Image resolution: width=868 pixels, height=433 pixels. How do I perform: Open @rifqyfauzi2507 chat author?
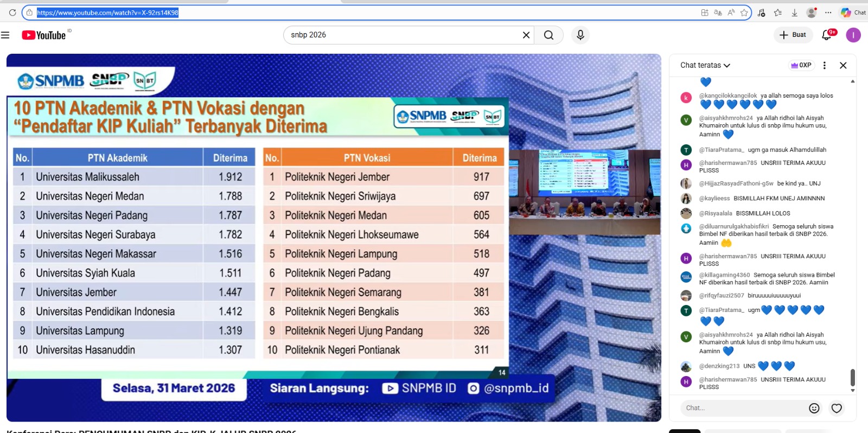(x=722, y=296)
